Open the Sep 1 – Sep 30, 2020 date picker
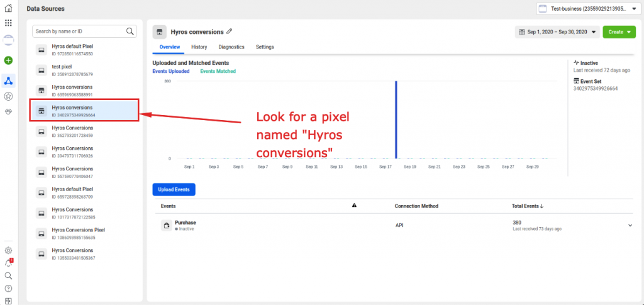Image resolution: width=644 pixels, height=305 pixels. (557, 32)
